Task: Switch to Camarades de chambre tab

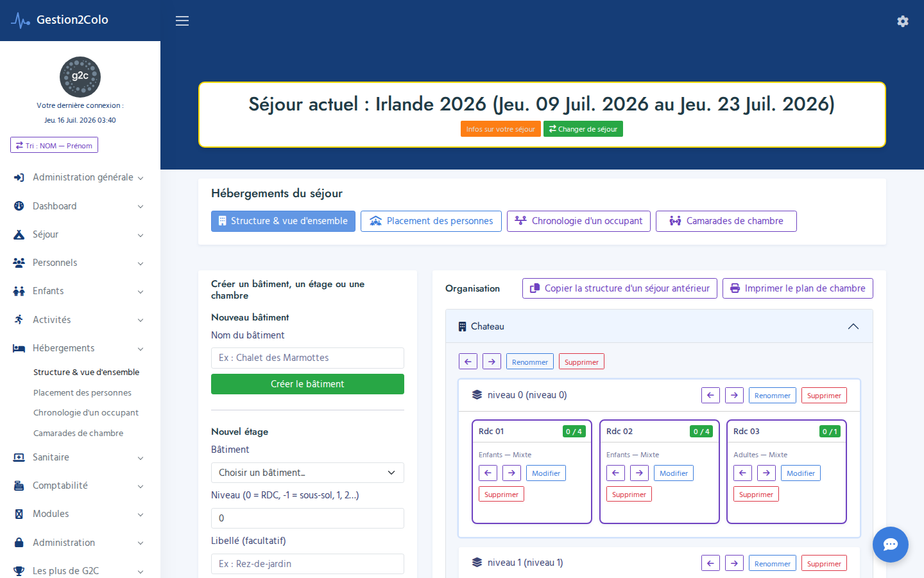Action: 726,221
